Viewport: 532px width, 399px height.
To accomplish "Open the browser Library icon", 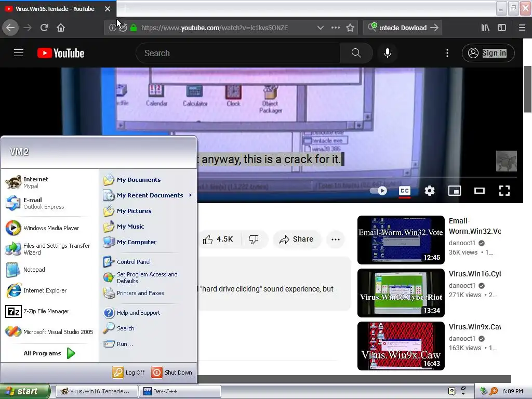I will coord(485,28).
